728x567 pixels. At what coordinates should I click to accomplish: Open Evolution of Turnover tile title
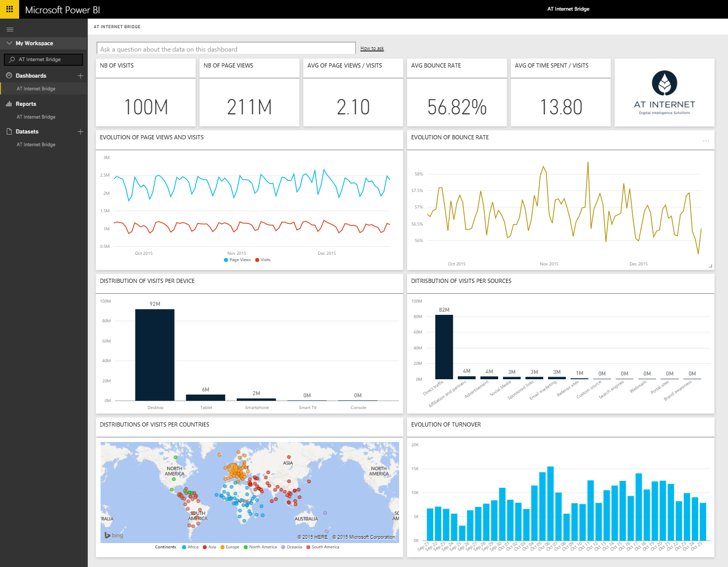pyautogui.click(x=446, y=424)
